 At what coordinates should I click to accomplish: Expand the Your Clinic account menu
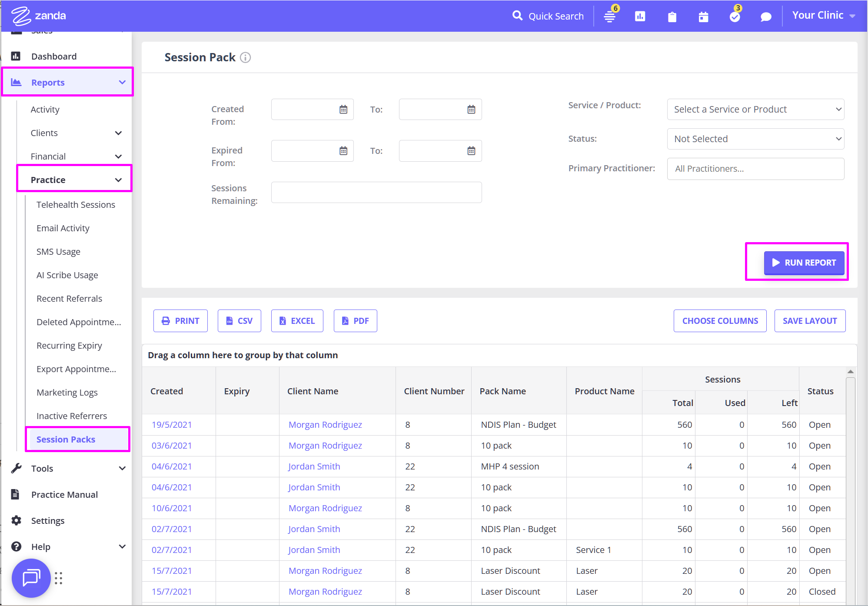pos(823,16)
